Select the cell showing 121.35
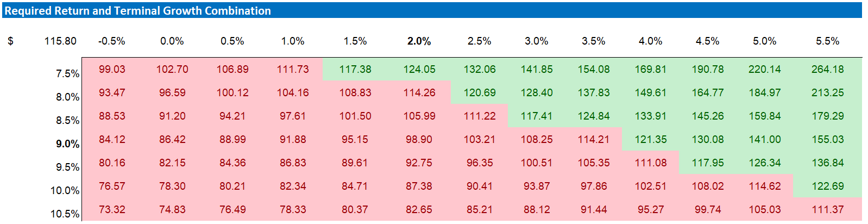868x224 pixels. pyautogui.click(x=650, y=140)
